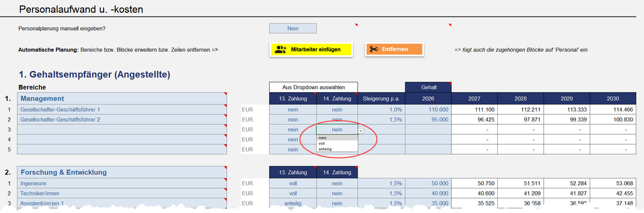Click the 95.000 salary cell for 2026

(429, 120)
